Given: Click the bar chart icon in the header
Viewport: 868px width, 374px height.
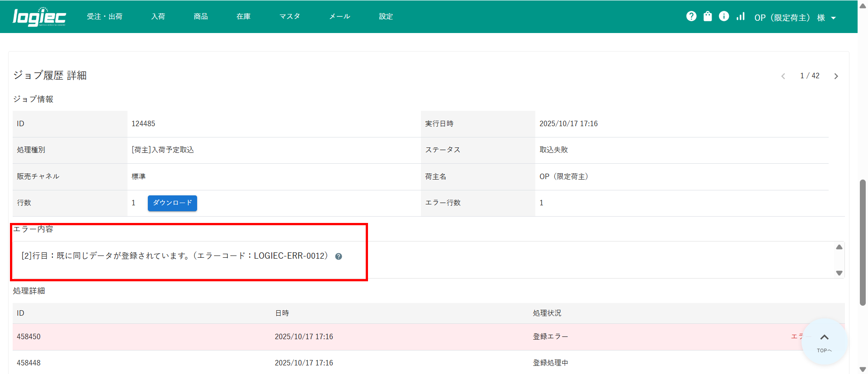Looking at the screenshot, I should pyautogui.click(x=741, y=16).
